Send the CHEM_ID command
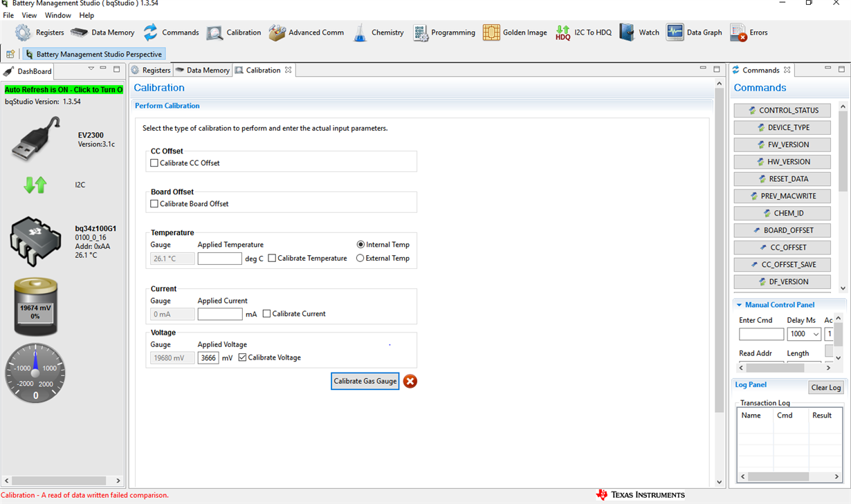This screenshot has width=851, height=504. coord(783,213)
